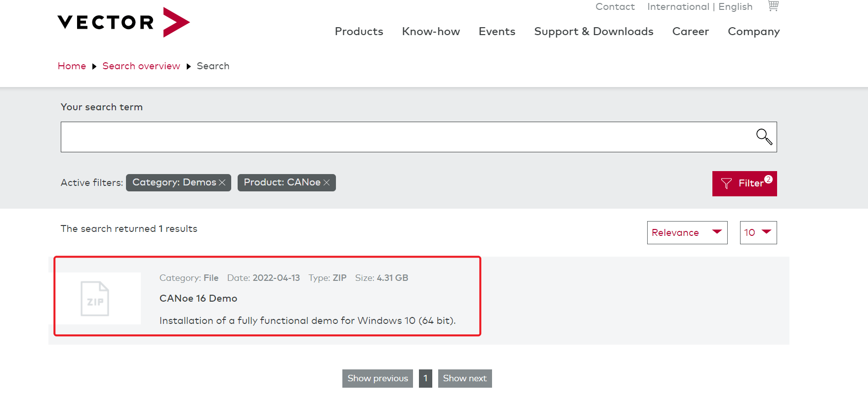
Task: Open the Products menu
Action: (x=359, y=32)
